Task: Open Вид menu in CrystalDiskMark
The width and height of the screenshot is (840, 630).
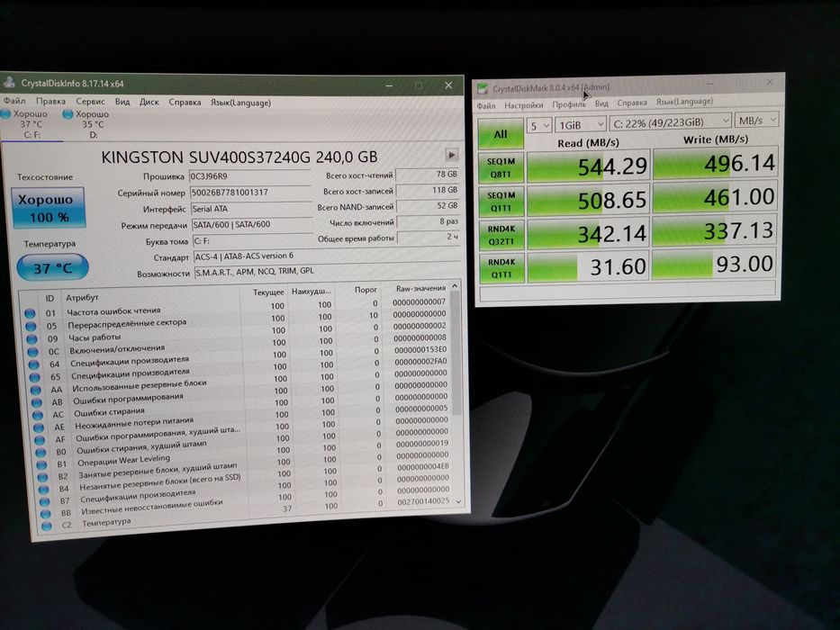Action: tap(601, 103)
